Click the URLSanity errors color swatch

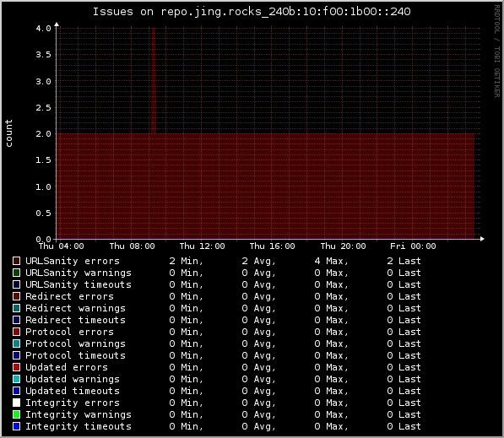pos(16,261)
